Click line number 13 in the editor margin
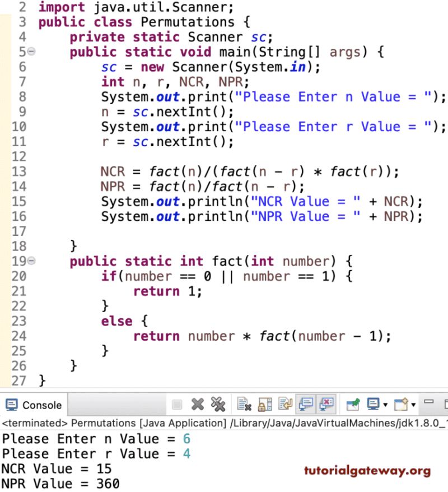Viewport: 448px width, 492px height. click(x=19, y=171)
